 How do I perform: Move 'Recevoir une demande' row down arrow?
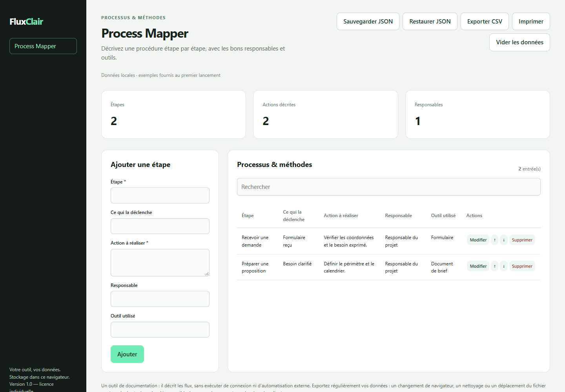[504, 240]
